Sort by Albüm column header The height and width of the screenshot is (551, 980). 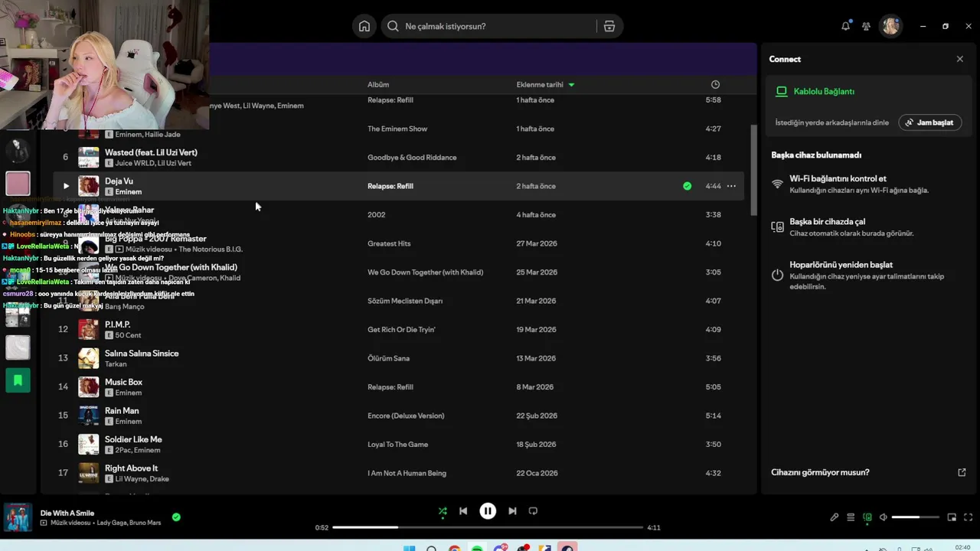click(x=378, y=84)
